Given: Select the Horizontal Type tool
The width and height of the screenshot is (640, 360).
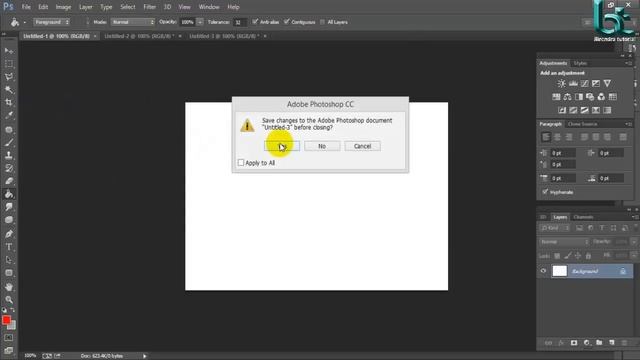Looking at the screenshot, I should click(9, 247).
